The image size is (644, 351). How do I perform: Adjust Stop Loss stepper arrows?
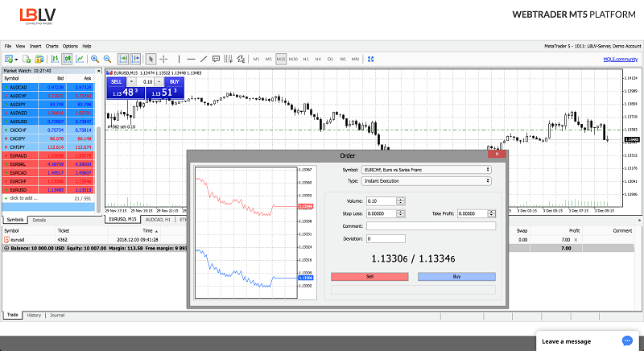(400, 213)
